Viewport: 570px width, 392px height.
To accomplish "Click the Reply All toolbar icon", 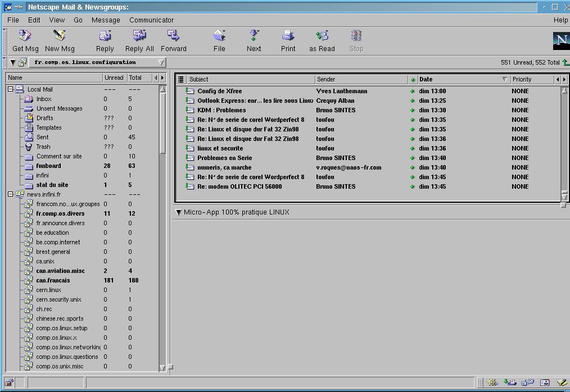I will pyautogui.click(x=139, y=35).
